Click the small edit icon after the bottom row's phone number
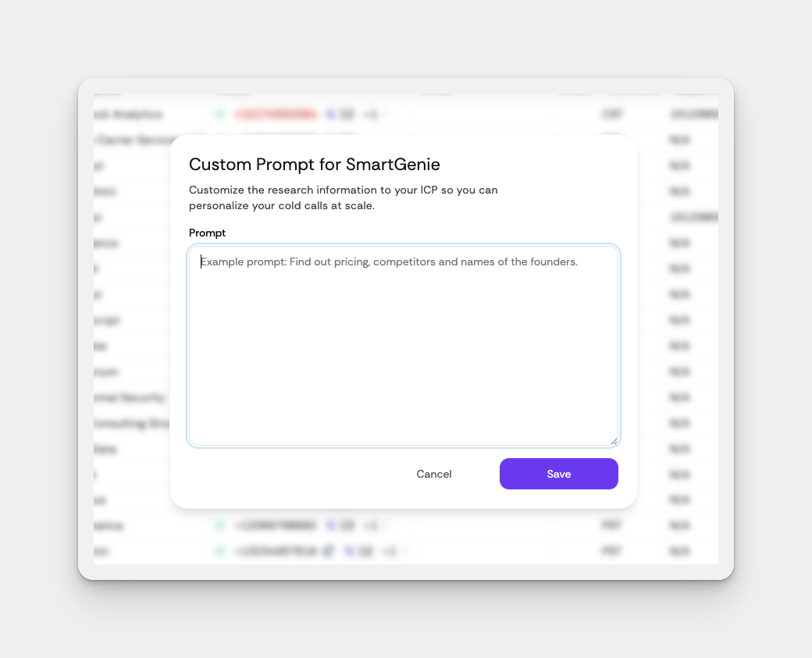Viewport: 812px width, 658px height. tap(329, 551)
